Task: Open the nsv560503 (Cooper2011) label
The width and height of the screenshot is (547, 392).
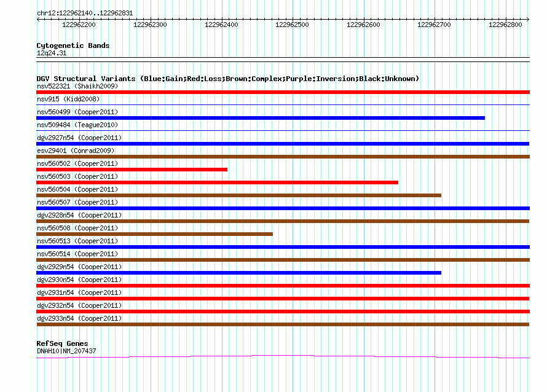Action: (x=77, y=176)
